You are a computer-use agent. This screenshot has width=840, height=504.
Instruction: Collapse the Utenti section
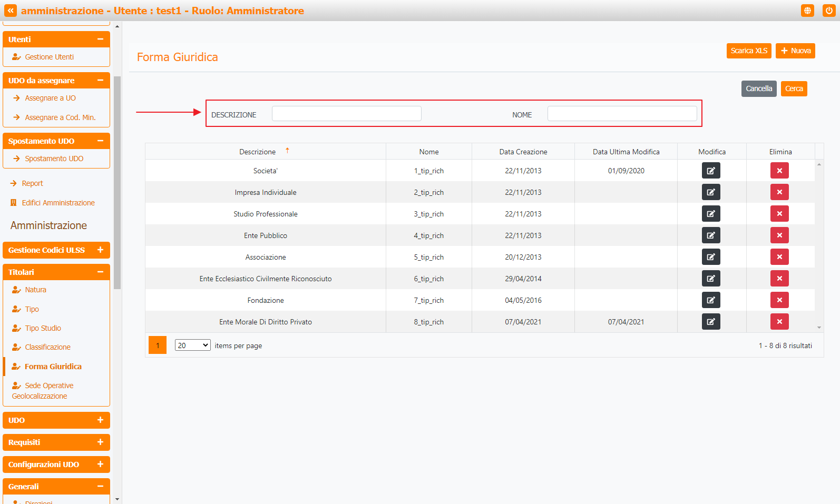tap(100, 39)
